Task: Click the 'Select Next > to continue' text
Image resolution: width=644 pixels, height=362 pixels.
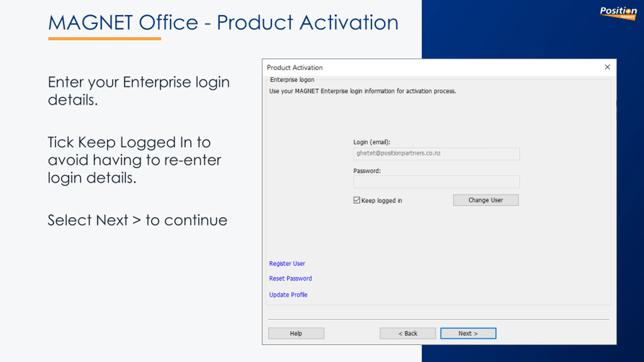Action: 138,220
